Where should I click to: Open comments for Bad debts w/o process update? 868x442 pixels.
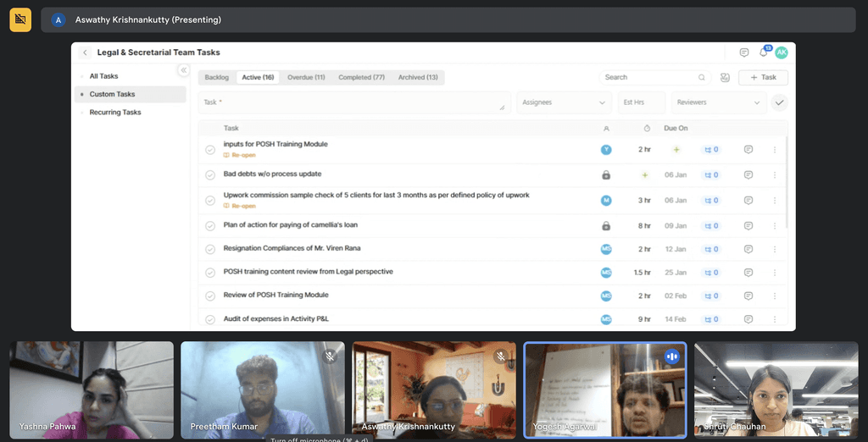pyautogui.click(x=748, y=174)
